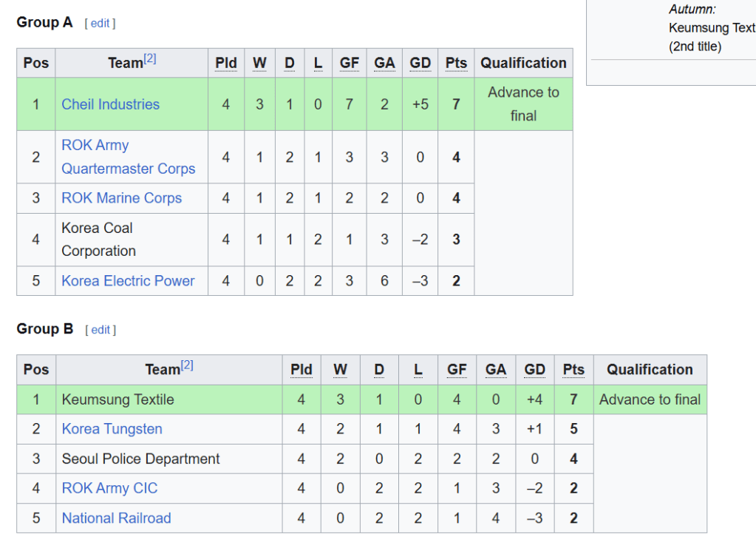Click the edit link beside Group B
The image size is (756, 551).
click(101, 330)
